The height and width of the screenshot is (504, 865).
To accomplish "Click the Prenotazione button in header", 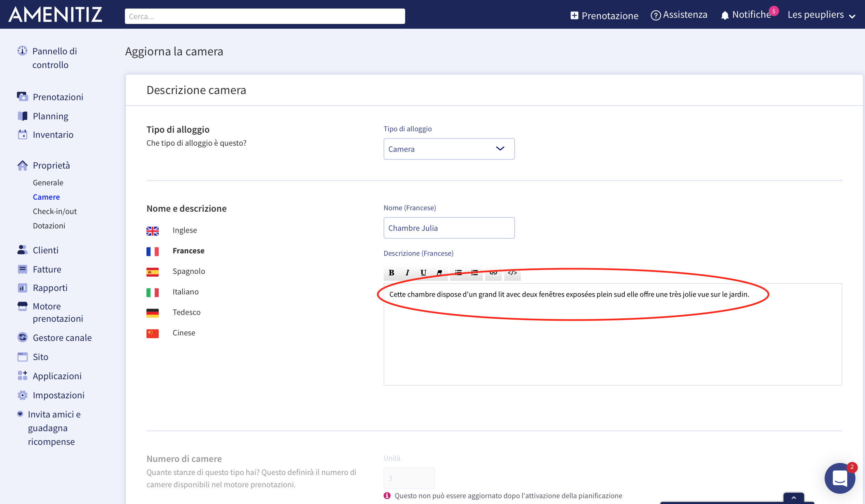I will 604,15.
